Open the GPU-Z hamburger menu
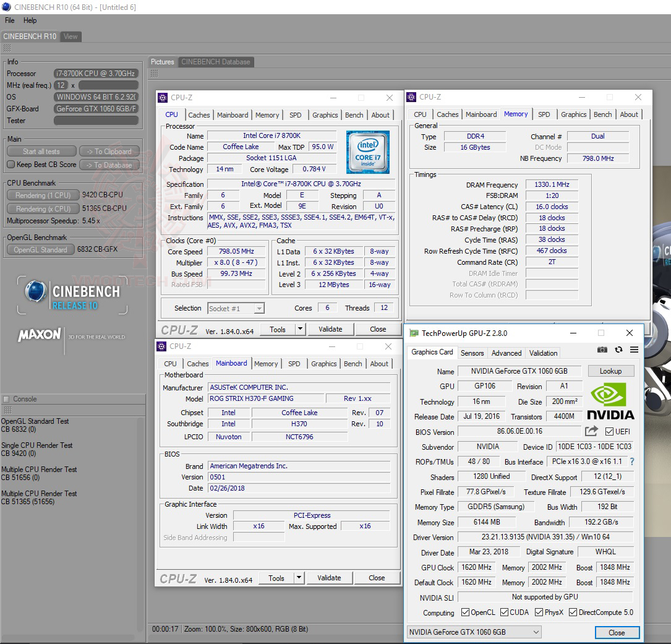The height and width of the screenshot is (644, 671). [x=634, y=350]
